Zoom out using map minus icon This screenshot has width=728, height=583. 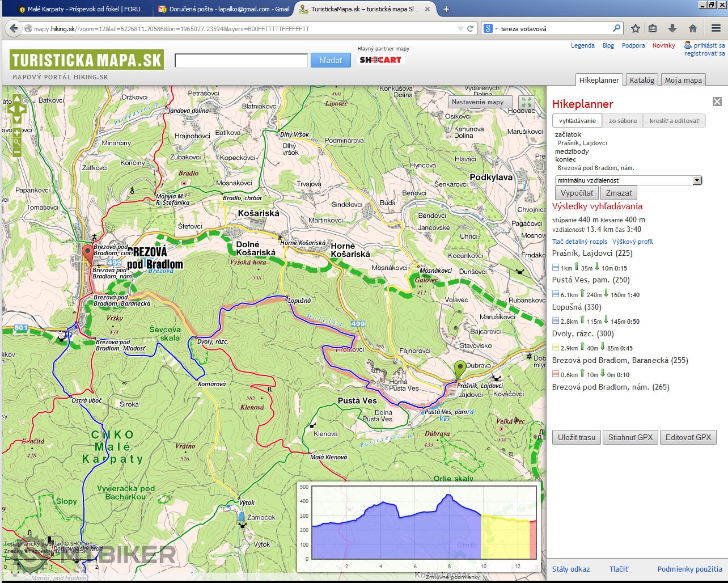[16, 152]
